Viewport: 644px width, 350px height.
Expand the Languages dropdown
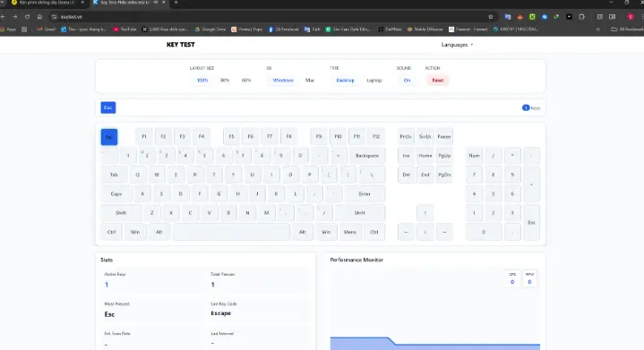click(457, 45)
